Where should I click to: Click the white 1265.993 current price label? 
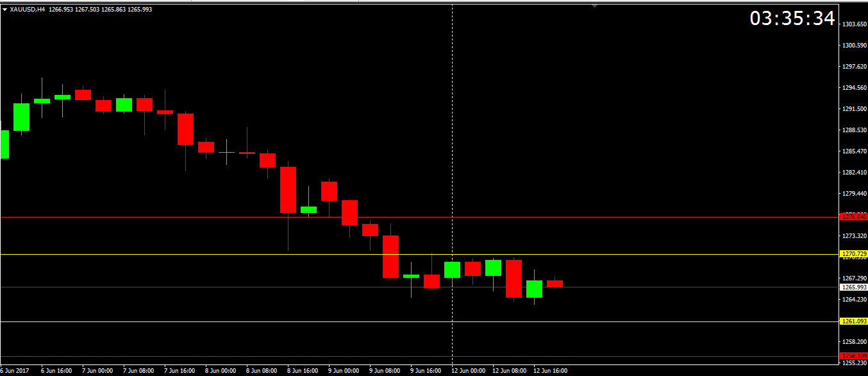click(854, 287)
